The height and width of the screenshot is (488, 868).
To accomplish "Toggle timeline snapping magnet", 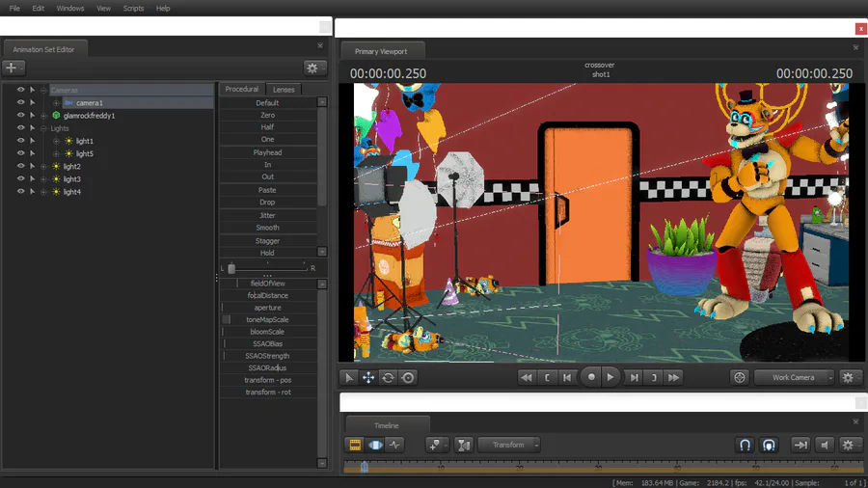I will pyautogui.click(x=746, y=445).
